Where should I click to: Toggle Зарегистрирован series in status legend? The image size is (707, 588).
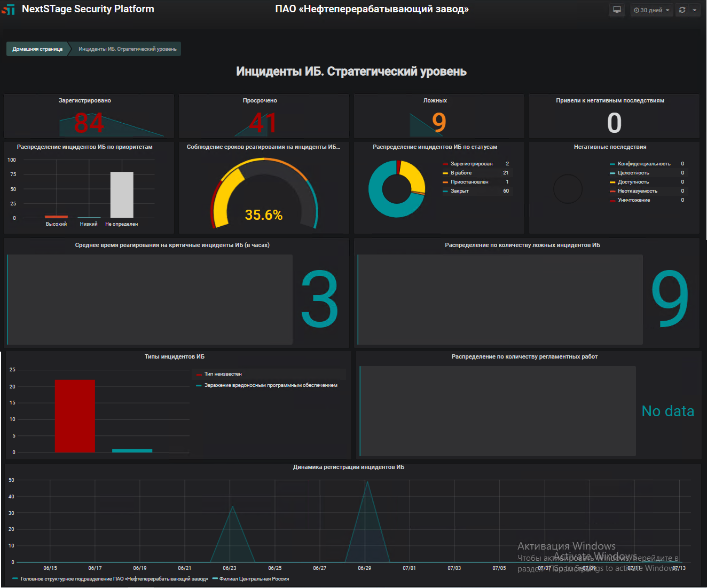click(x=472, y=164)
